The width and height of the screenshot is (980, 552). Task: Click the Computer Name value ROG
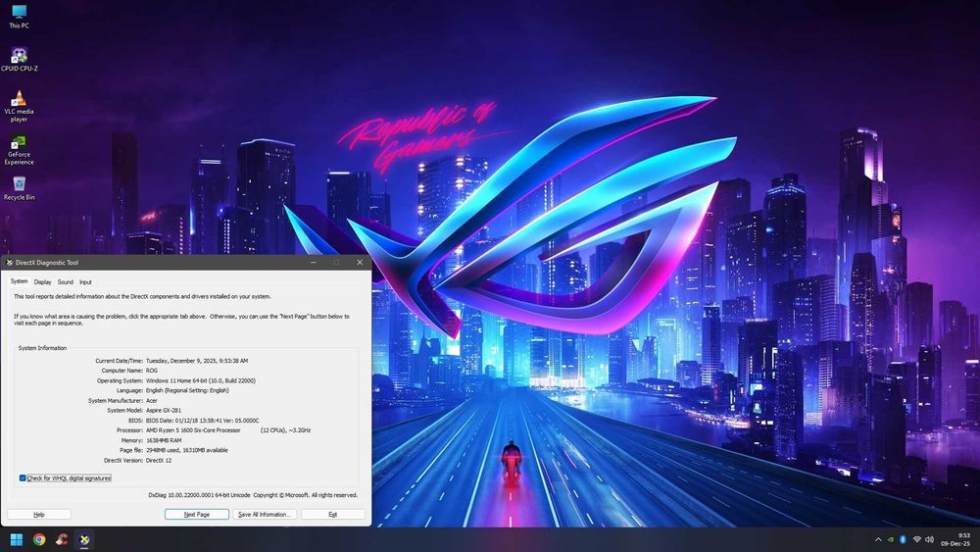click(152, 371)
